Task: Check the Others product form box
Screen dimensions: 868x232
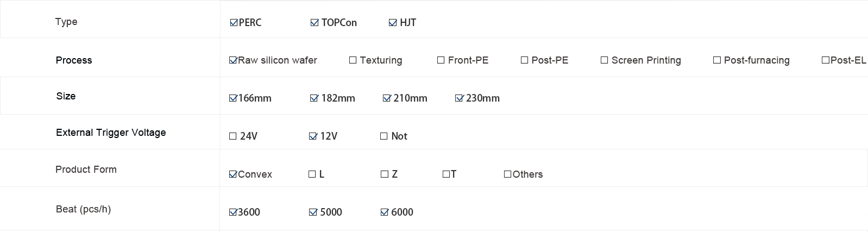Action: tap(507, 174)
